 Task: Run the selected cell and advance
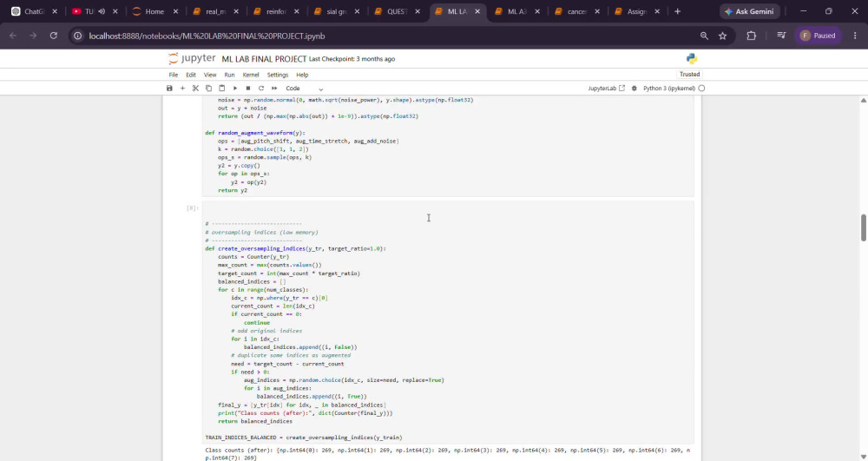point(234,89)
